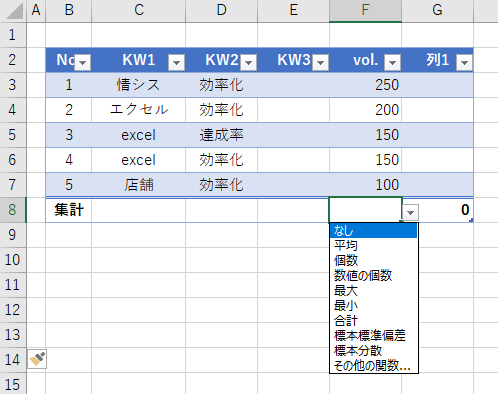Select row 1 header
498x394 pixels.
click(x=13, y=35)
